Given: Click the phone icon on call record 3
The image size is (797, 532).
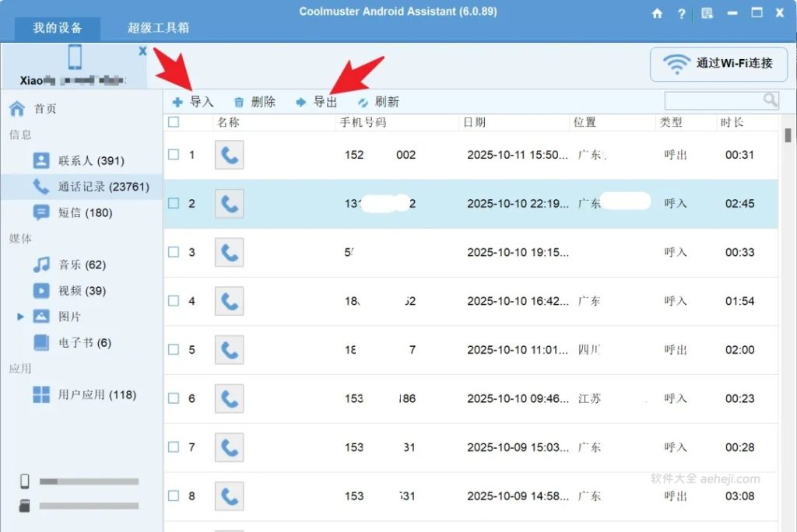Looking at the screenshot, I should click(229, 252).
